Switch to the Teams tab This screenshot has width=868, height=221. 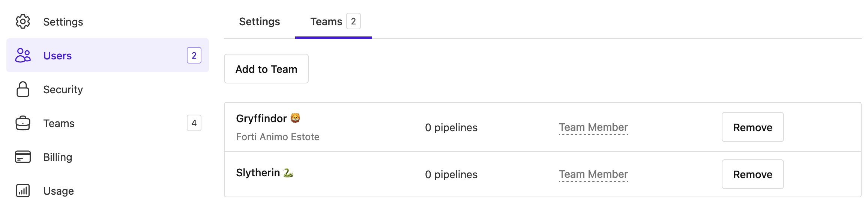click(326, 21)
